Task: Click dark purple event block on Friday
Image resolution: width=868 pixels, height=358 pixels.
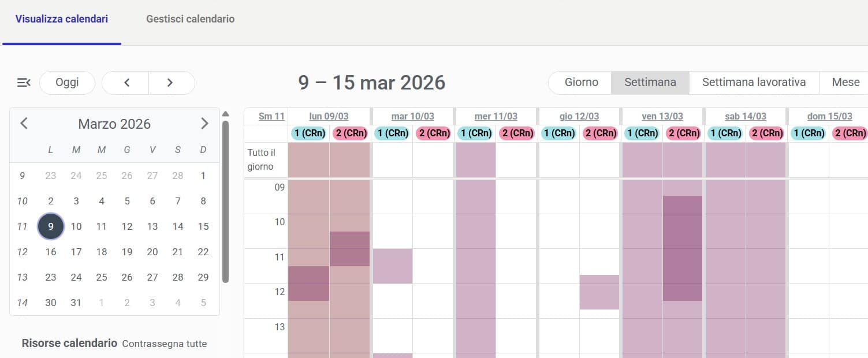Action: (683, 248)
